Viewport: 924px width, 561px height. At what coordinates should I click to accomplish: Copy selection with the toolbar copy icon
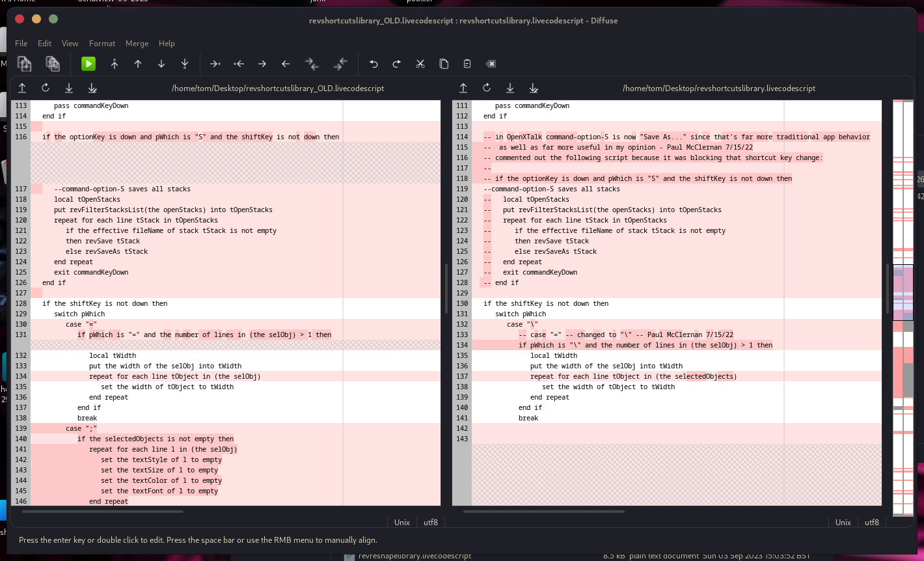click(x=444, y=63)
